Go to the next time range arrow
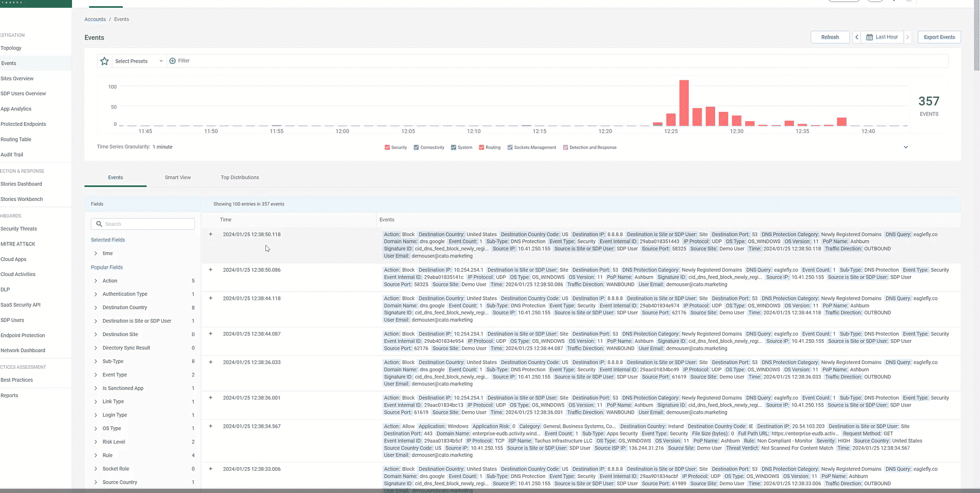 pyautogui.click(x=907, y=37)
